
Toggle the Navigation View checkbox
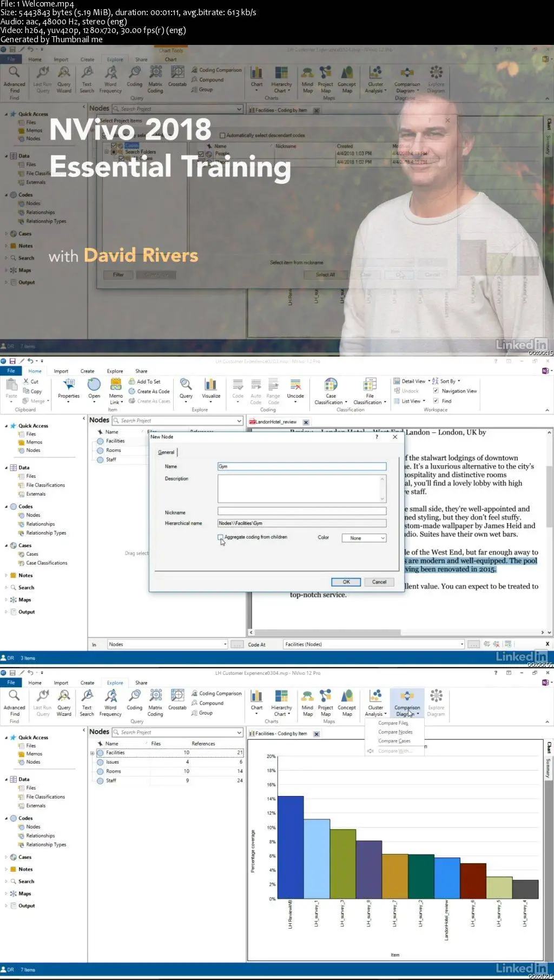[x=436, y=391]
